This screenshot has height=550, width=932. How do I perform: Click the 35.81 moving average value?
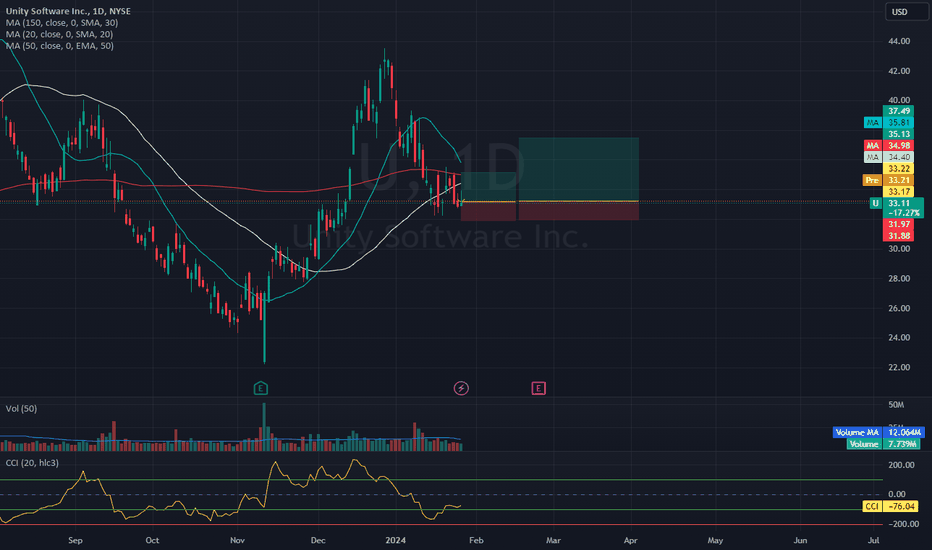pyautogui.click(x=899, y=122)
